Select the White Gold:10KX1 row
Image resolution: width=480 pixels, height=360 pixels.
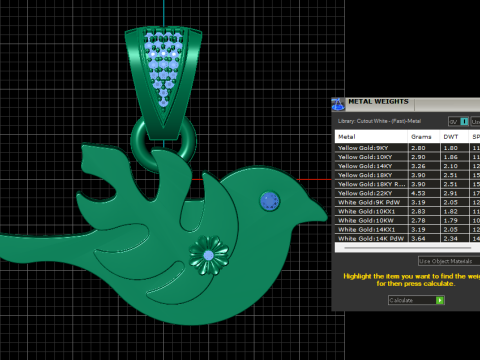407,211
